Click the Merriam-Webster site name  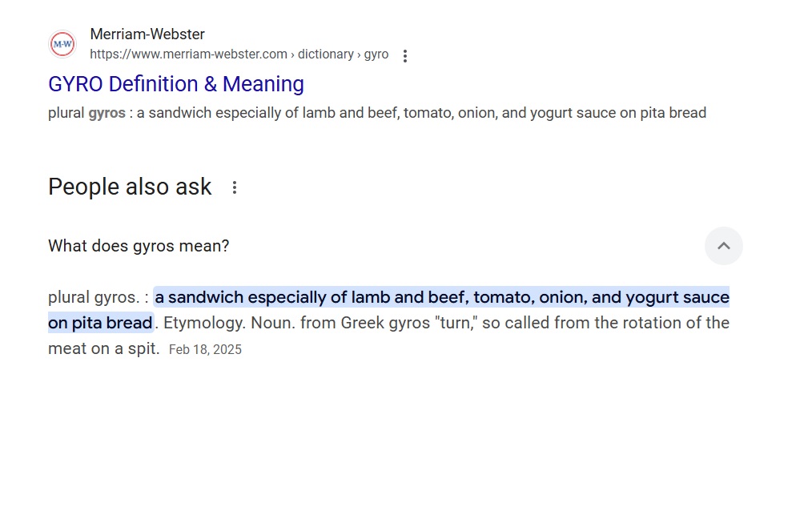[x=147, y=34]
